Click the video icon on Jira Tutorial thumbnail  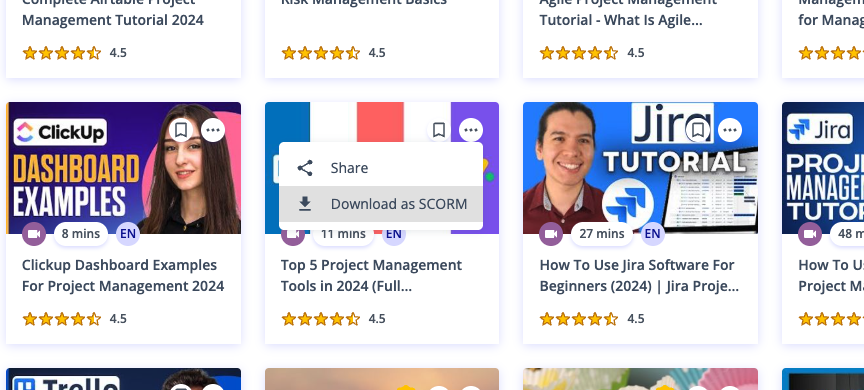pos(551,234)
